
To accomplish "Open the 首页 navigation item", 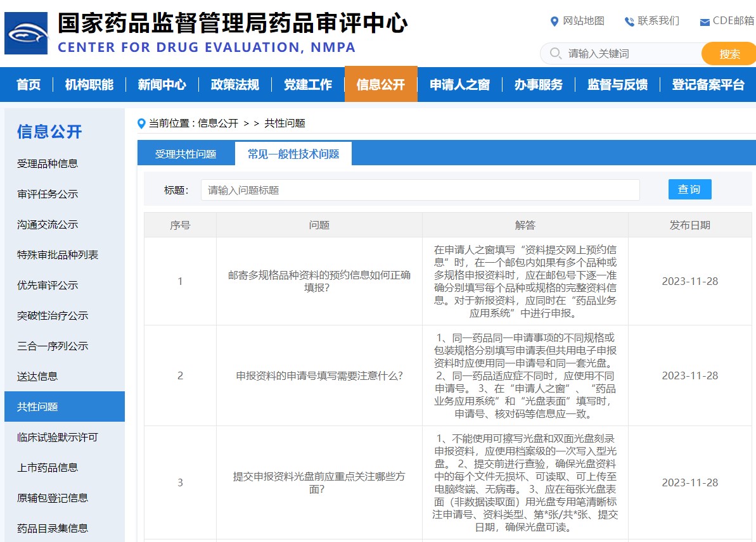I will click(27, 84).
